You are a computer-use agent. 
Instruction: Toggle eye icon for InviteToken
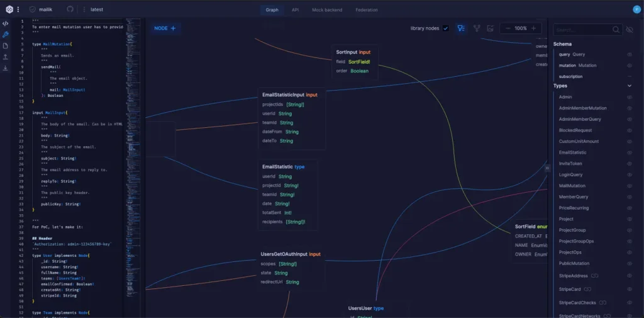click(629, 164)
